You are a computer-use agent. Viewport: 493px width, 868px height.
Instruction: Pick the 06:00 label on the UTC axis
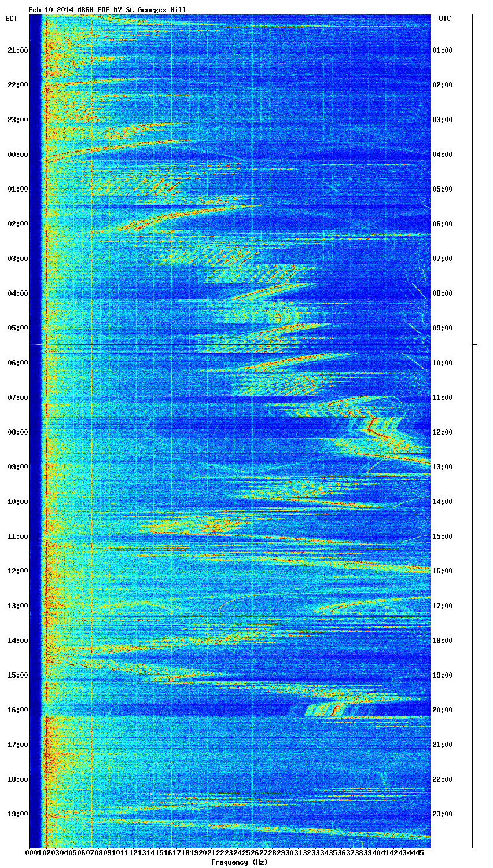pos(443,224)
